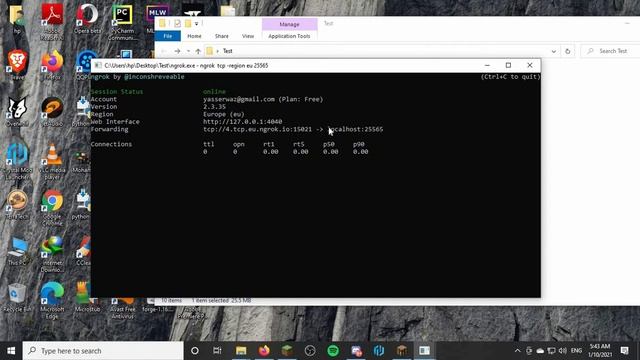Click yasserwaz@gmail.com account text in console
Image resolution: width=640 pixels, height=360 pixels.
point(239,99)
